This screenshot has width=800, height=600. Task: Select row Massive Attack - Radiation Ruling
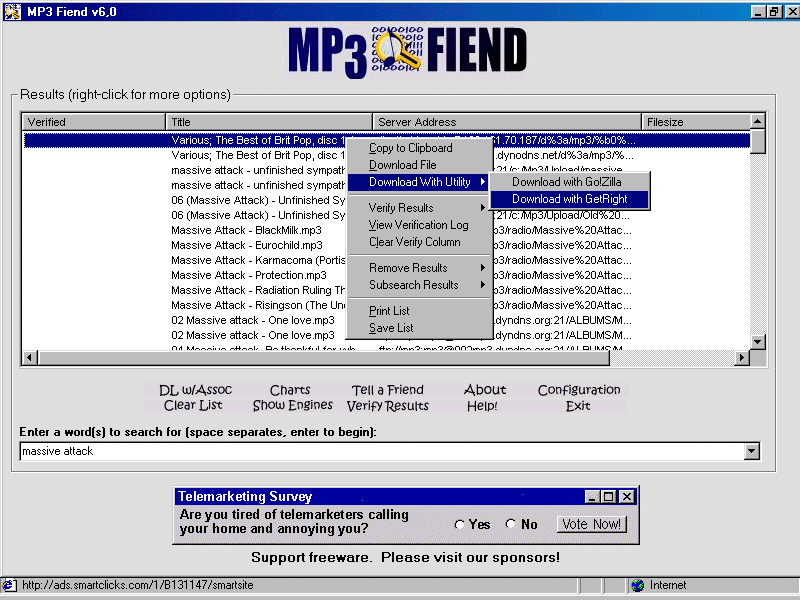tap(258, 290)
